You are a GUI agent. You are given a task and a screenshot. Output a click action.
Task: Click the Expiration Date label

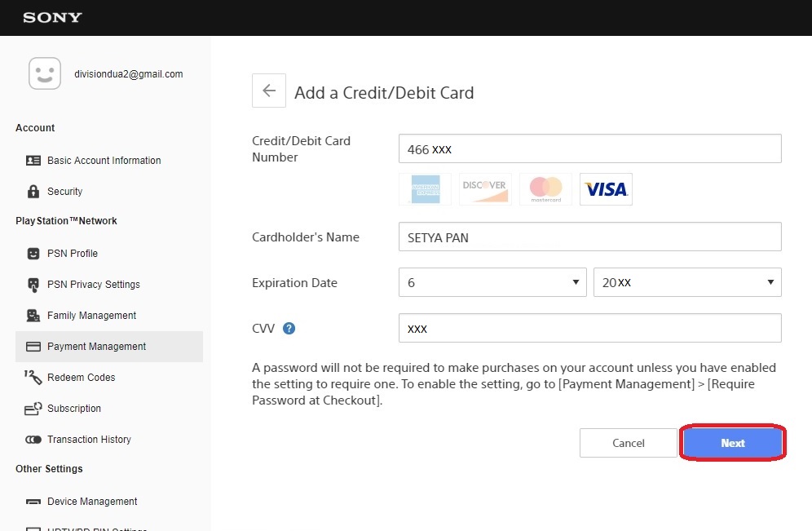tap(294, 283)
